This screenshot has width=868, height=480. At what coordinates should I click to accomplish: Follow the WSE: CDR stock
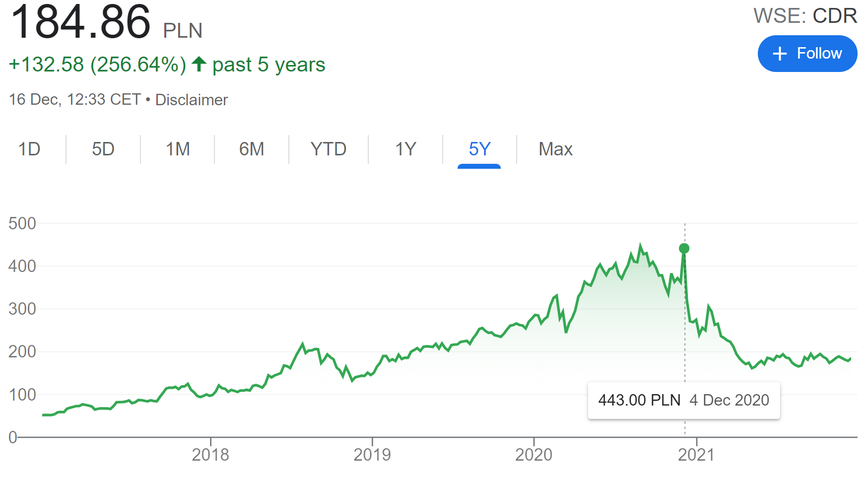click(x=807, y=54)
